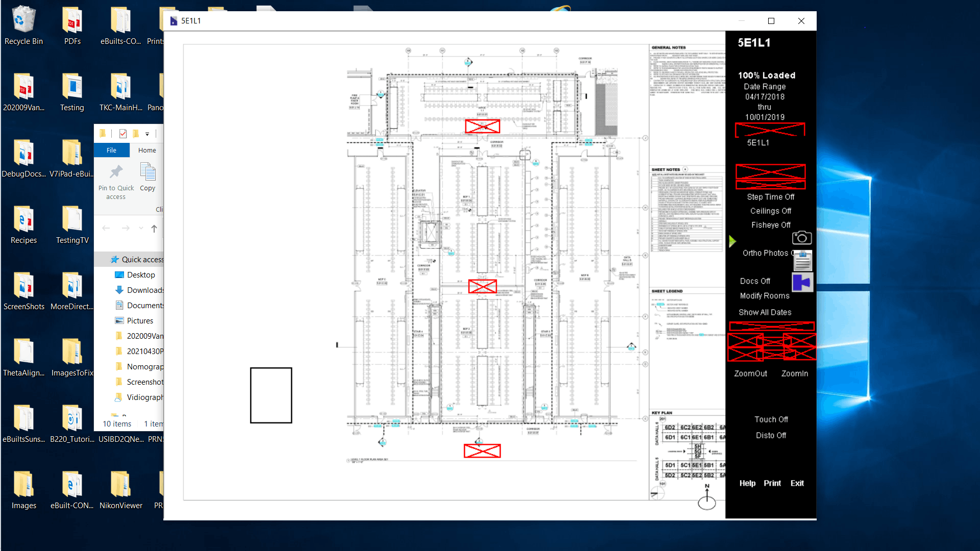Toggle Docs Off

coord(755,281)
